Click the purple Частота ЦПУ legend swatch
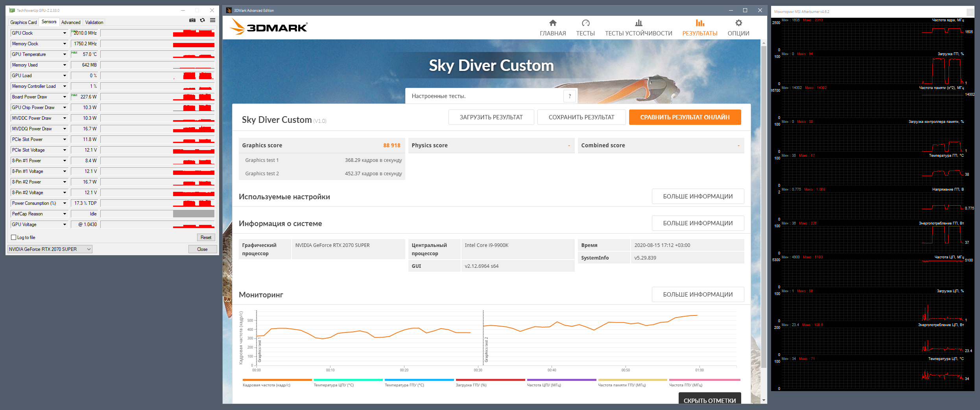 pyautogui.click(x=562, y=380)
